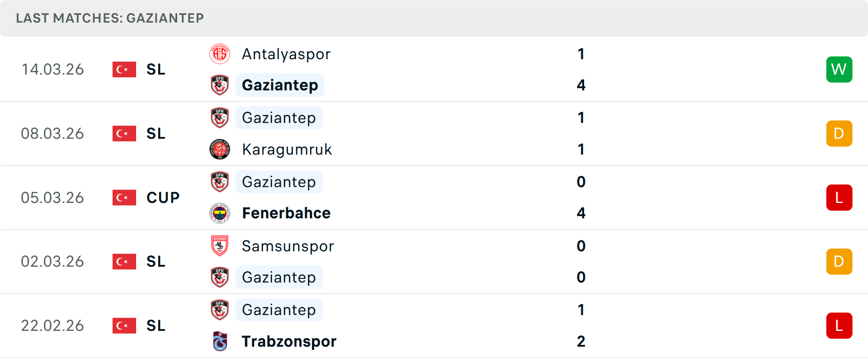Select the Samsunspor team name
The image size is (868, 358).
pos(288,246)
